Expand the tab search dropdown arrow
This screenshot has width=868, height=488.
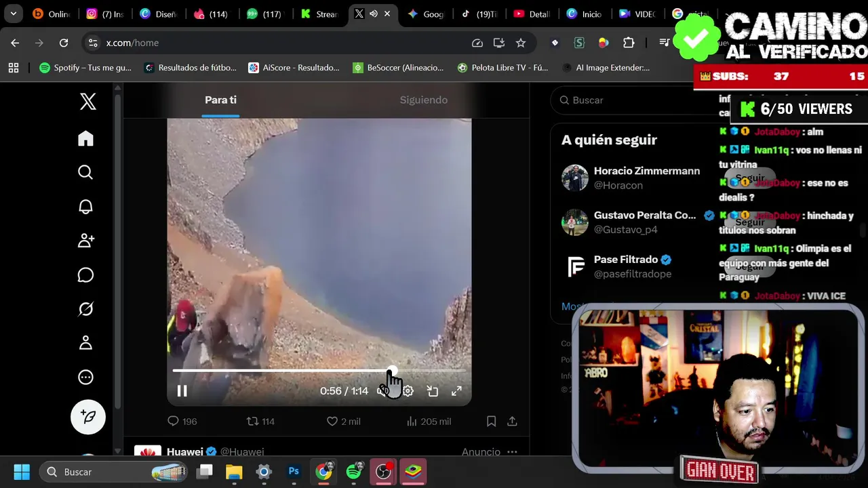click(x=13, y=14)
